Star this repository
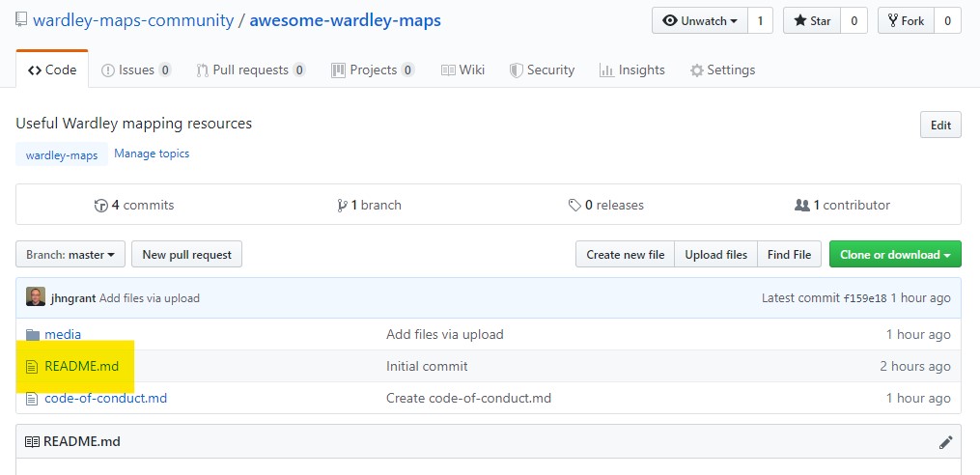This screenshot has height=475, width=980. (812, 20)
